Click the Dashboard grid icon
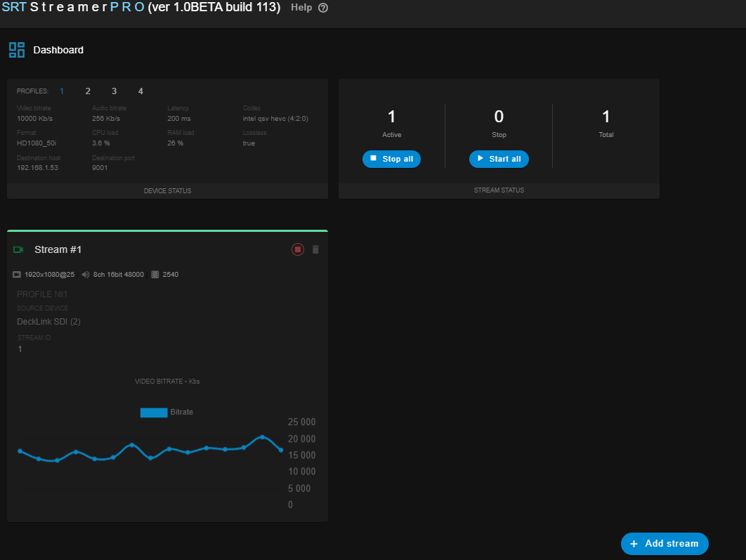Image resolution: width=746 pixels, height=560 pixels. pyautogui.click(x=17, y=50)
